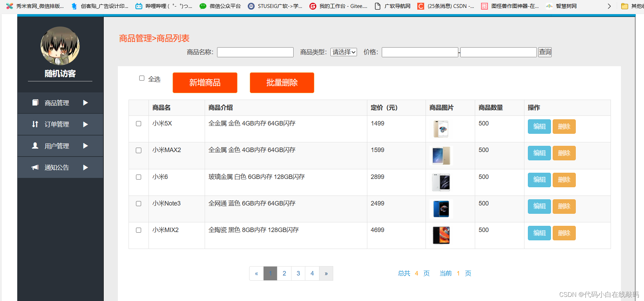Open the STUSEIG广软 bookmark icon
644x301 pixels.
tap(251, 6)
